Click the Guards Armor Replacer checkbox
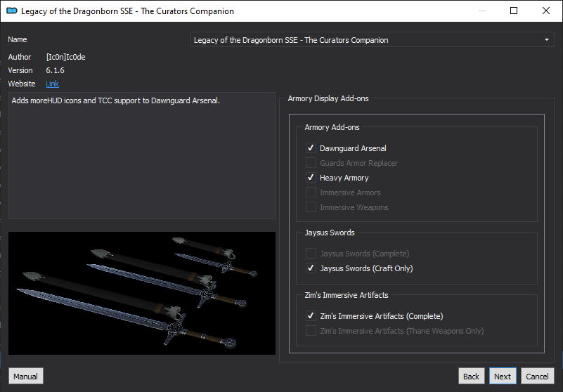 point(311,162)
